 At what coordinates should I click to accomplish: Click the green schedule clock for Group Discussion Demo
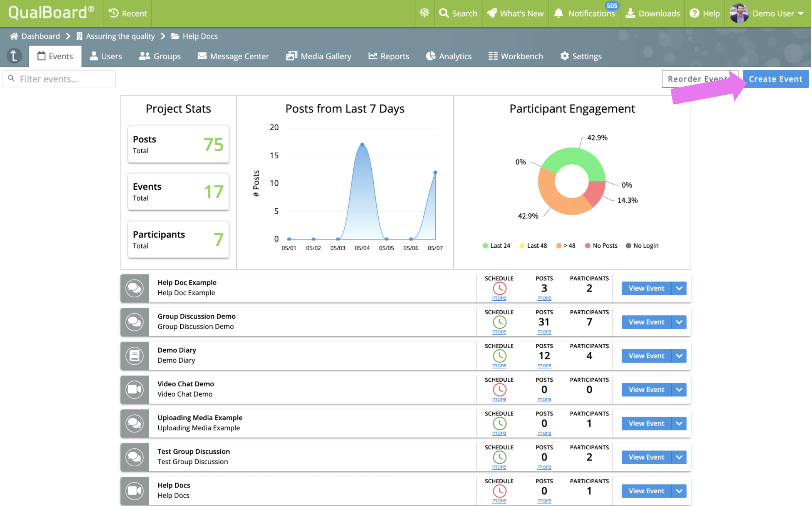pyautogui.click(x=499, y=322)
